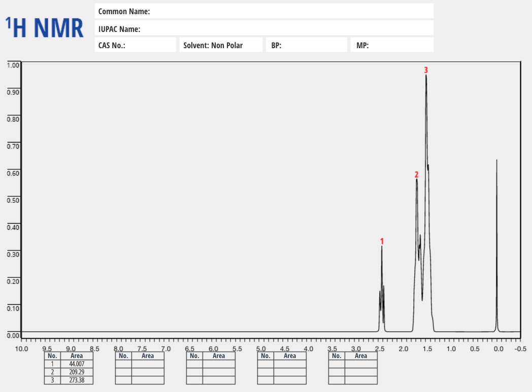Screen dimensions: 532x392
Task: Click the y-axis label 0.00
Action: click(x=13, y=335)
